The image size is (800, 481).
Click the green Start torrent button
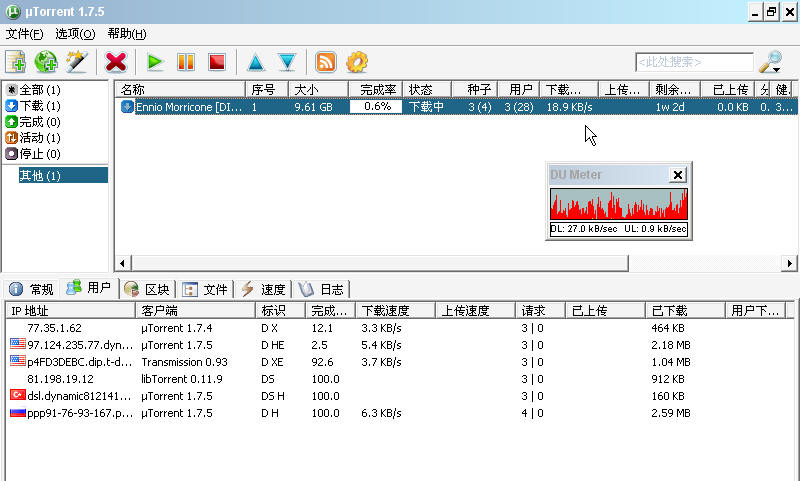click(154, 62)
